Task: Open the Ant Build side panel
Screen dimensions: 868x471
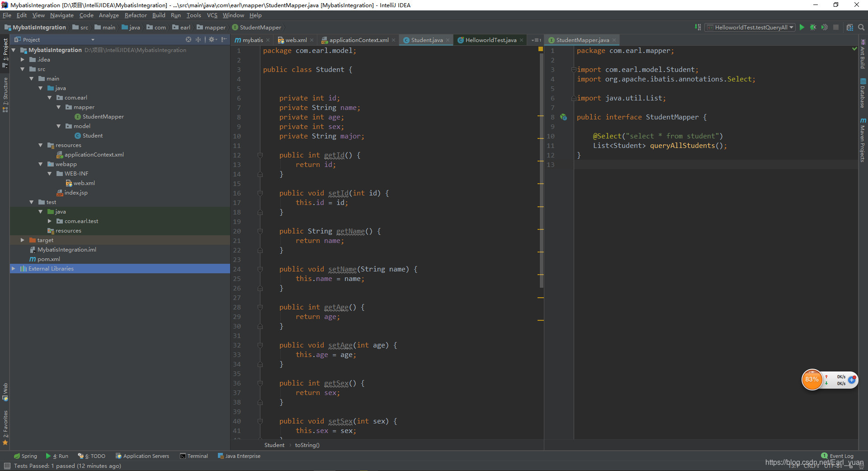Action: [x=863, y=54]
